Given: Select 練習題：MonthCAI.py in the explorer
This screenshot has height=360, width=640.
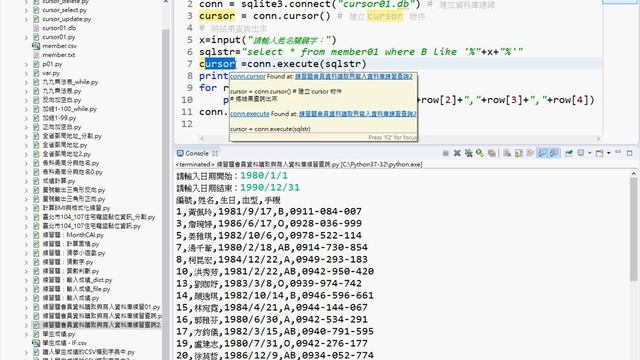Looking at the screenshot, I should (73, 235).
